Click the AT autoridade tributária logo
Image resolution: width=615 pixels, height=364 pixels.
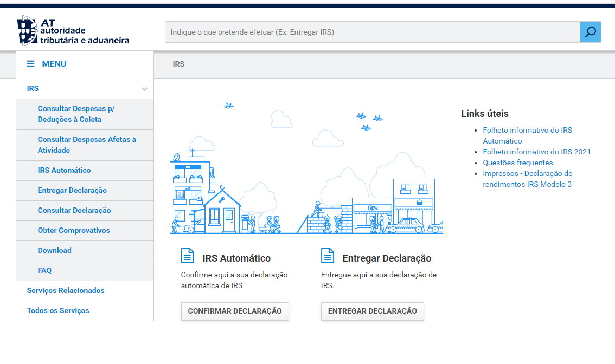pyautogui.click(x=73, y=31)
